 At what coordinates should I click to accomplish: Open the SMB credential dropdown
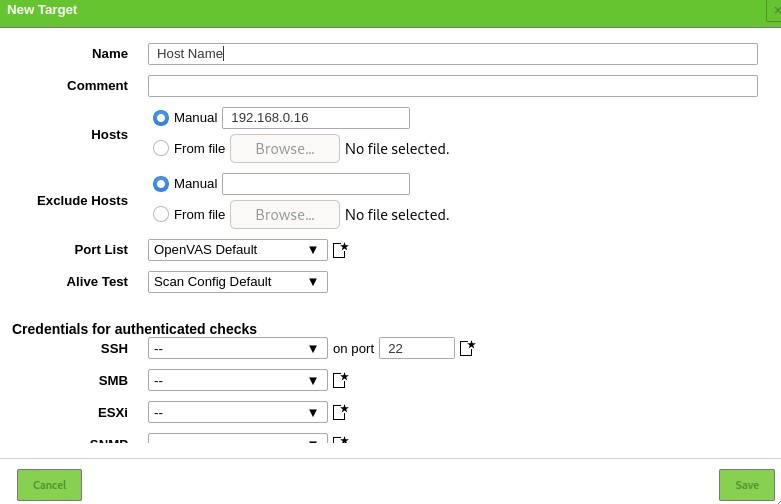(x=238, y=380)
